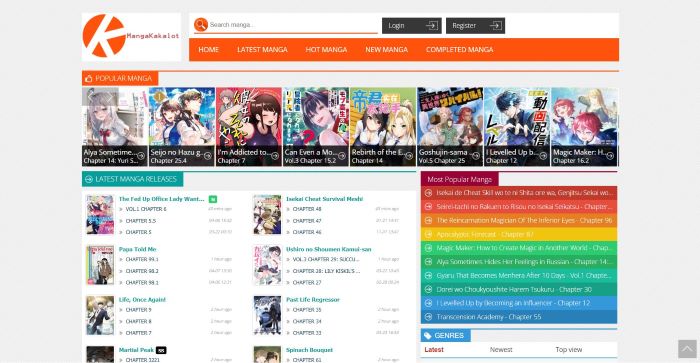The image size is (700, 363).
Task: Click arrow icon beside Isekai de Cheat Skill
Action: point(429,193)
